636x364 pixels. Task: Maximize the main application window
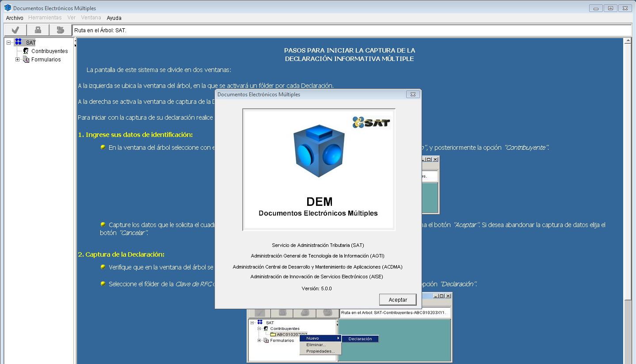coord(610,8)
